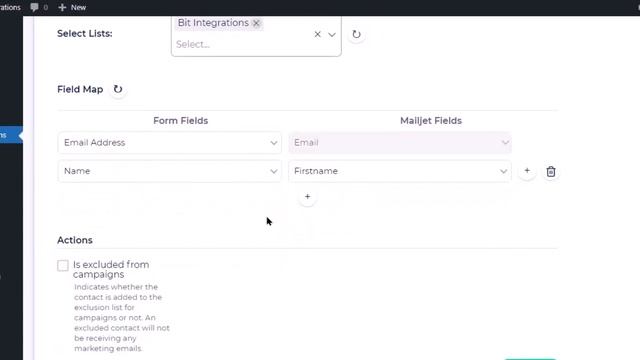Screen dimensions: 640x360
Task: Click the Actions section heading
Action: (75, 240)
